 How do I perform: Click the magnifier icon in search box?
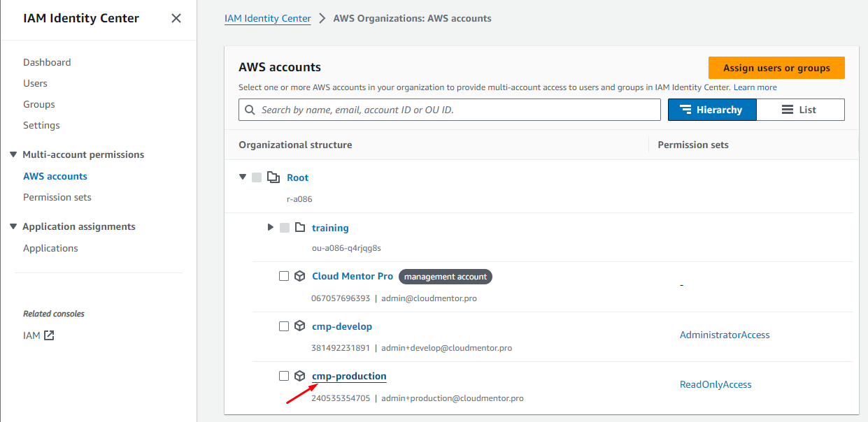(x=250, y=110)
